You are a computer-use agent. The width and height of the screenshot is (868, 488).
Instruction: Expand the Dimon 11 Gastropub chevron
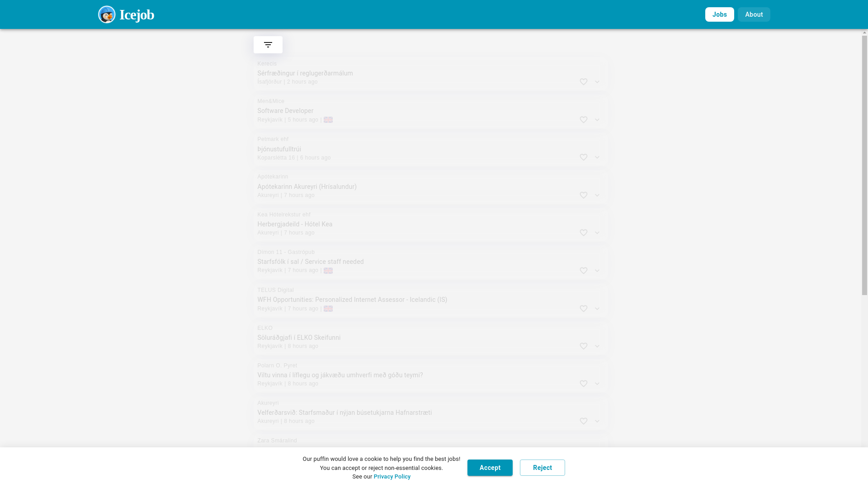597,271
